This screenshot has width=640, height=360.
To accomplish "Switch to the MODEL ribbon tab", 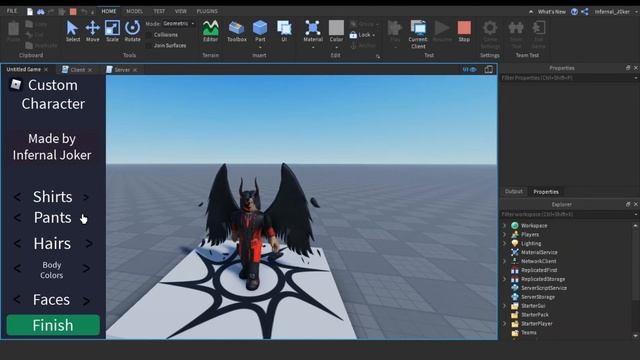I will [x=134, y=11].
